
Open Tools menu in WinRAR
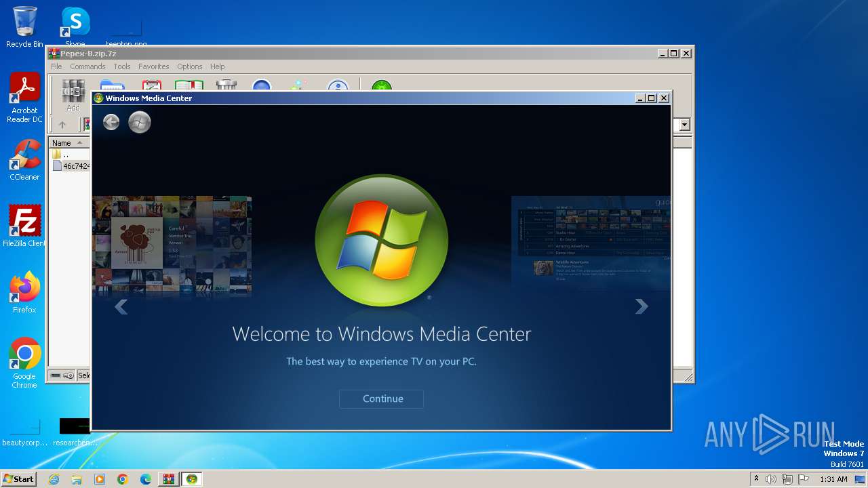(x=122, y=66)
